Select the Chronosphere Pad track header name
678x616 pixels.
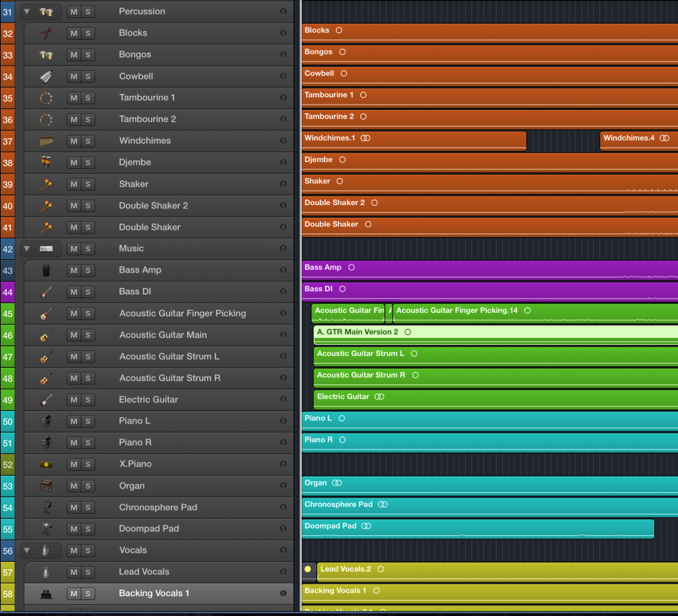tap(158, 507)
